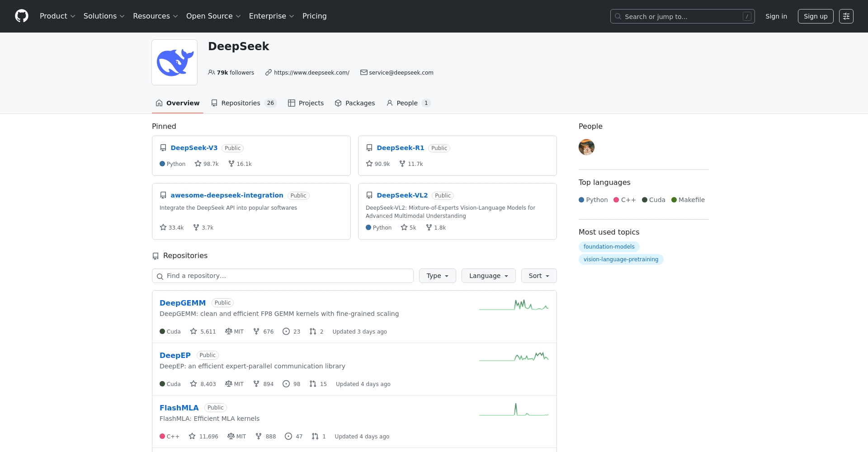Viewport: 868px width, 452px height.
Task: Expand the Product menu
Action: (57, 16)
